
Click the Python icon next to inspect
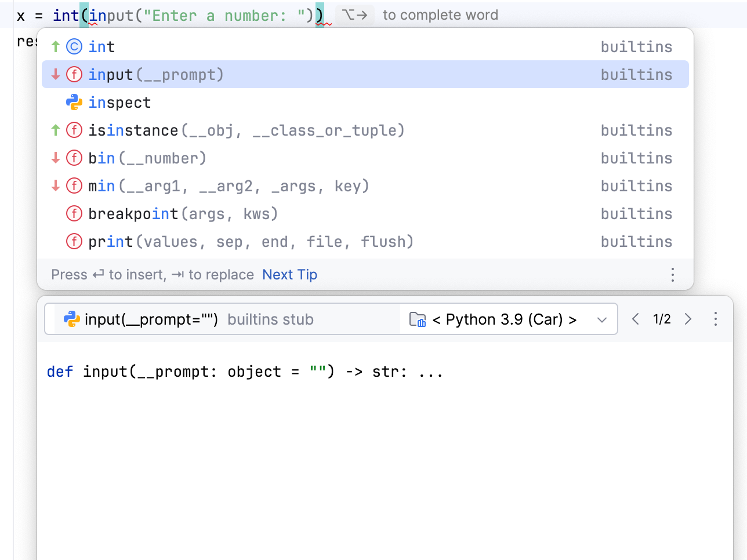[x=74, y=103]
